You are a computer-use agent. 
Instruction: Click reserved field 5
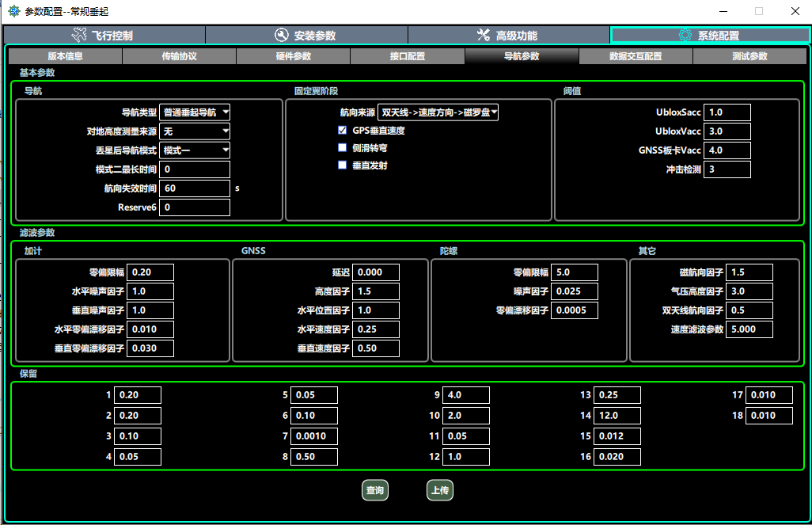pyautogui.click(x=314, y=395)
